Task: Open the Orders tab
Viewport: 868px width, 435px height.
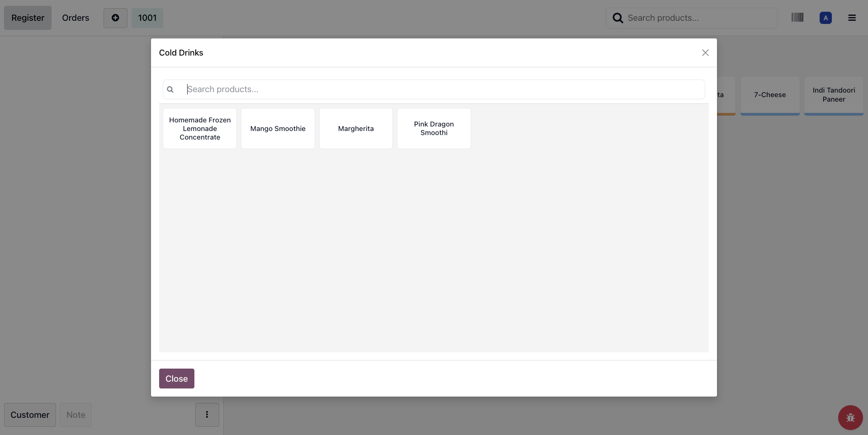Action: tap(75, 18)
